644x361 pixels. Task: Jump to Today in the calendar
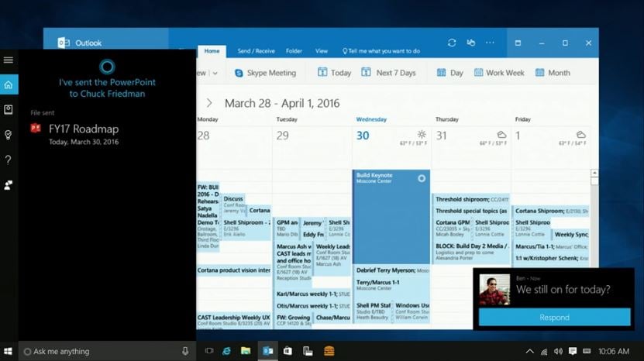point(334,73)
